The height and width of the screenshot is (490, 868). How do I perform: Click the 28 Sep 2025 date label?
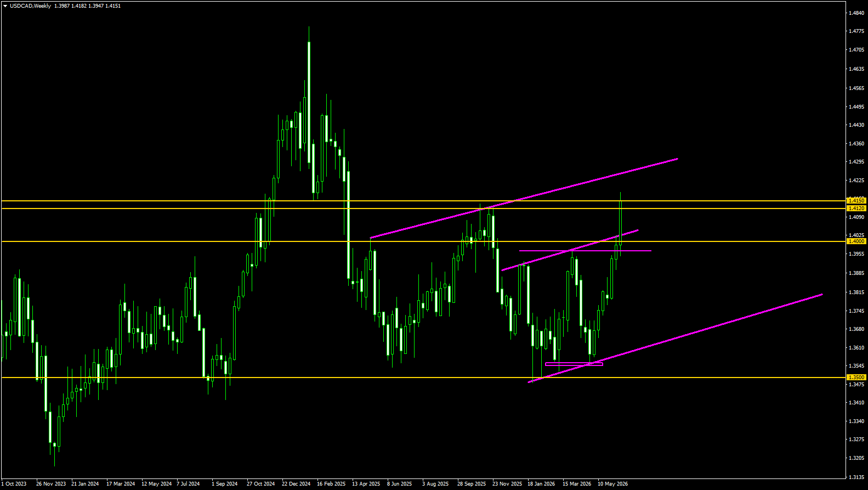point(472,484)
